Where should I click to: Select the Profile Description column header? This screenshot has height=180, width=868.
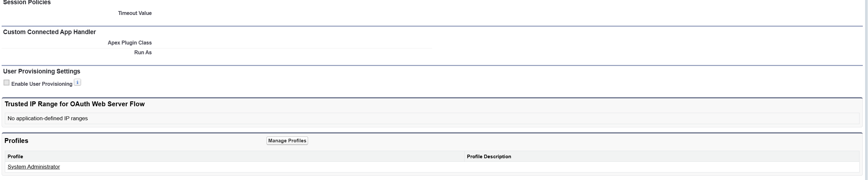click(489, 156)
